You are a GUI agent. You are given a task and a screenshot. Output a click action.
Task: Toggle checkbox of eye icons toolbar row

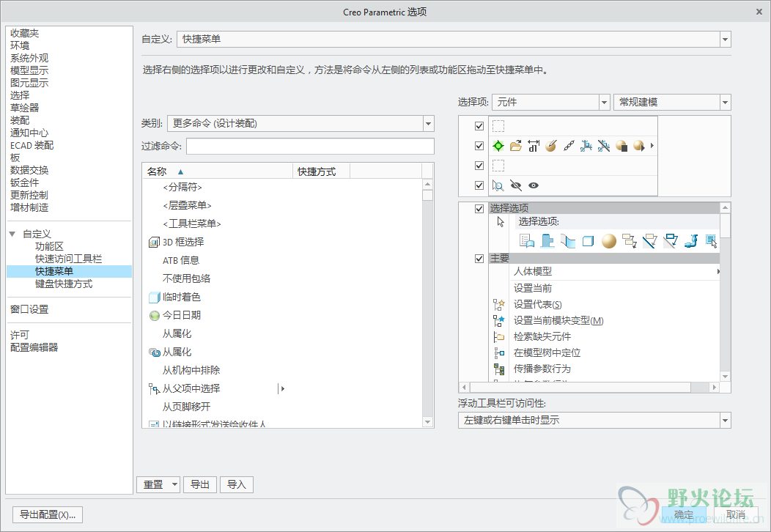point(479,185)
